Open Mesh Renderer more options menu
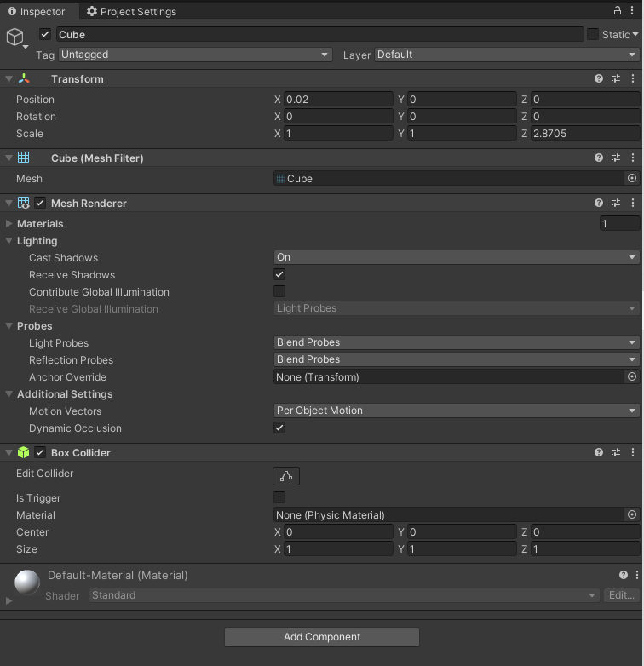This screenshot has height=666, width=644. click(633, 203)
